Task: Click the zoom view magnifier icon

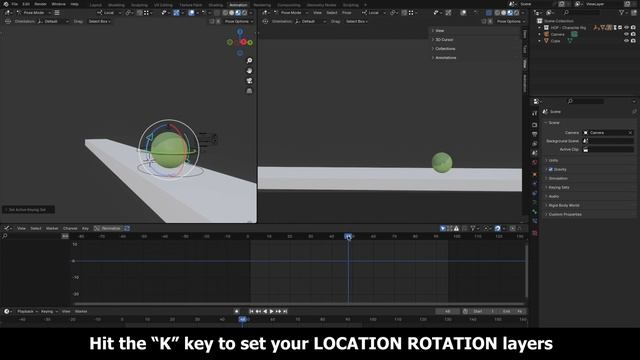Action: [x=249, y=60]
